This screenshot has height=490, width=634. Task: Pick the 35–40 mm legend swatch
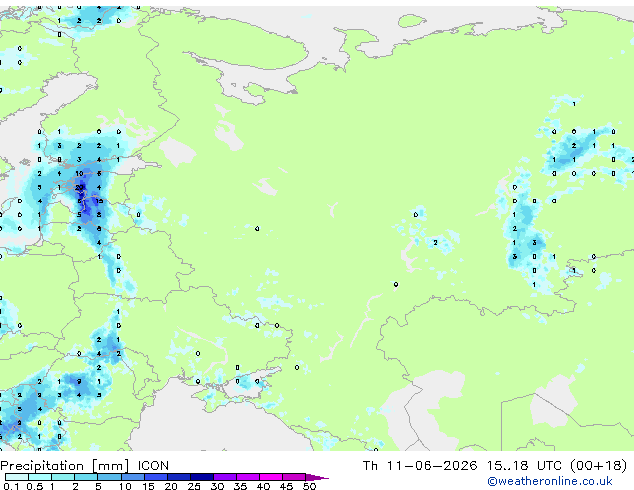(248, 477)
